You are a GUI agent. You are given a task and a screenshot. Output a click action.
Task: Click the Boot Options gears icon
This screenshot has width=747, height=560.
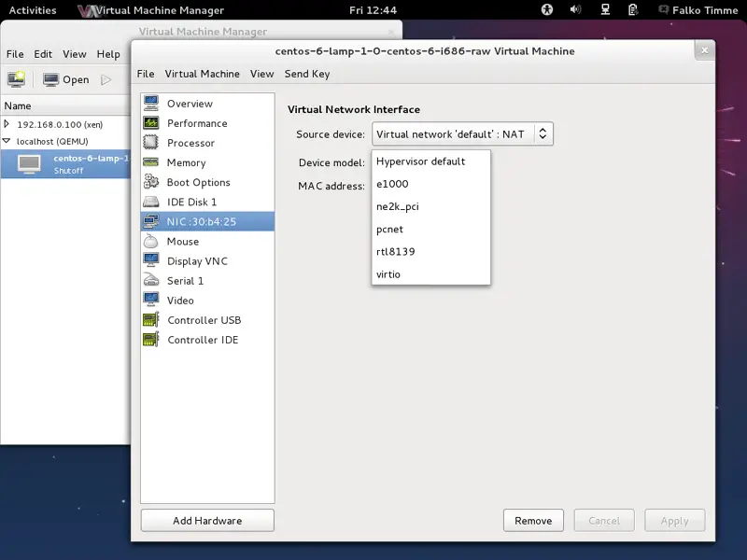[x=151, y=182]
